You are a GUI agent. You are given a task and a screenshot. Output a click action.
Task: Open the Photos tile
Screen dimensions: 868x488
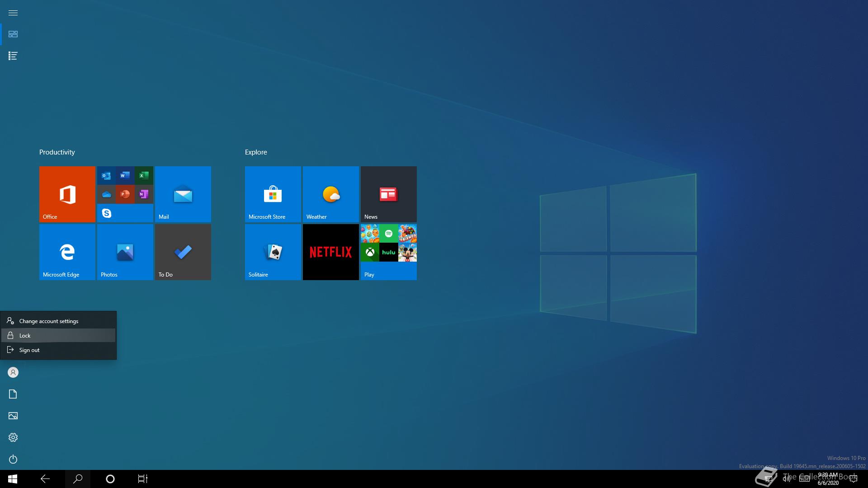click(125, 252)
